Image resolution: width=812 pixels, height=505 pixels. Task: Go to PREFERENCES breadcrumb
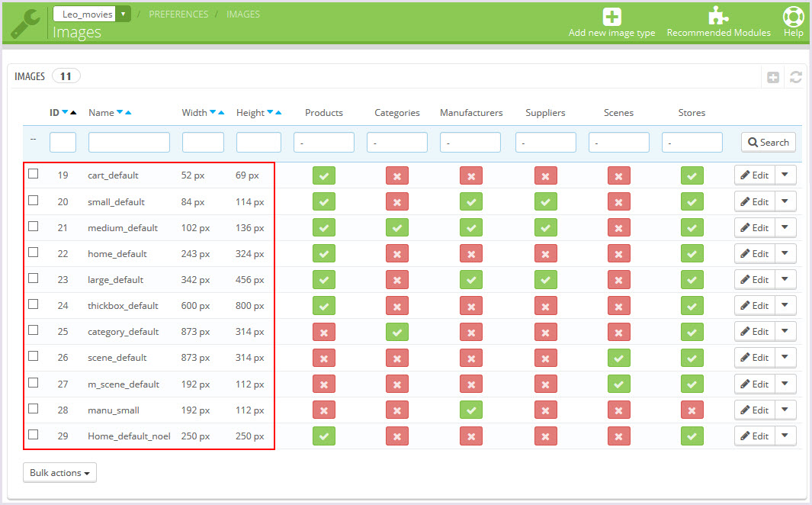[x=178, y=14]
